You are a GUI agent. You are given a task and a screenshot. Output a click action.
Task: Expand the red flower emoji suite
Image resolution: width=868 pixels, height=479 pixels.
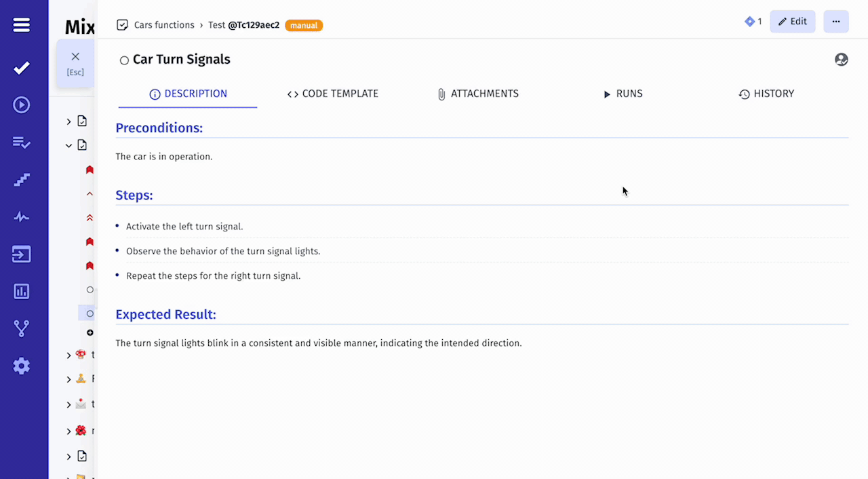[68, 432]
